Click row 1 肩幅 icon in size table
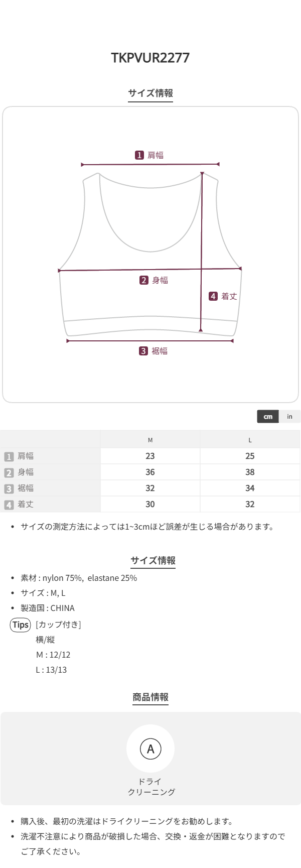Screen dimensions: 301x868 click(9, 456)
